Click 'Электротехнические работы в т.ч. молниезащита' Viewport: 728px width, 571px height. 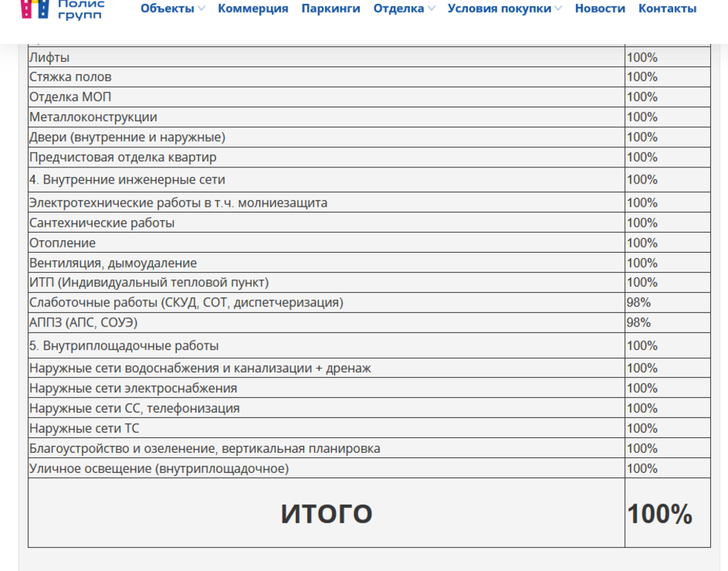click(x=178, y=202)
